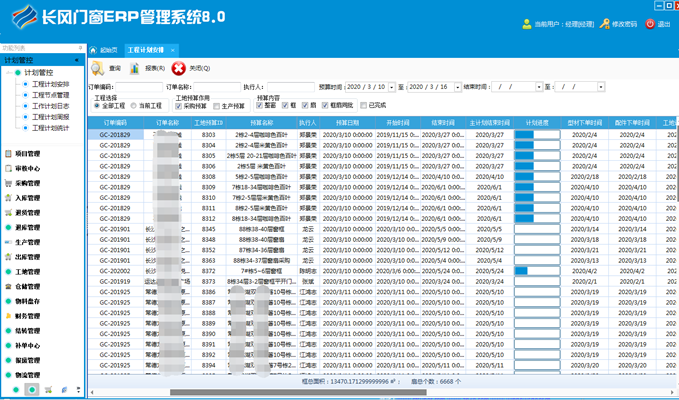Image resolution: width=679 pixels, height=400 pixels.
Task: Click the 查询 magnifier toolbar icon
Action: tap(97, 68)
